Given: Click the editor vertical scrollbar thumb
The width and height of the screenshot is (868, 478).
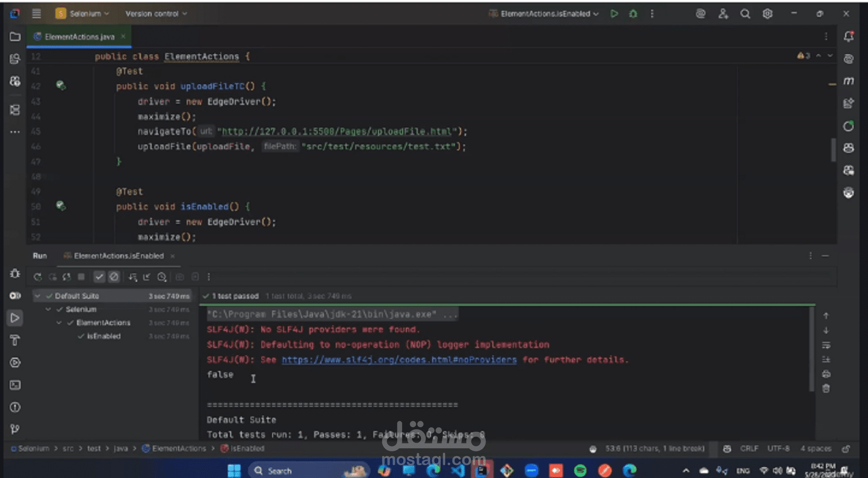Looking at the screenshot, I should pos(833,149).
